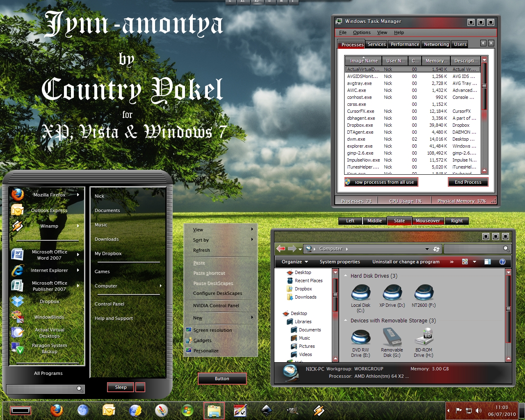Open the Options menu in Task Manager
Screen dimensions: 525x420
[361, 32]
